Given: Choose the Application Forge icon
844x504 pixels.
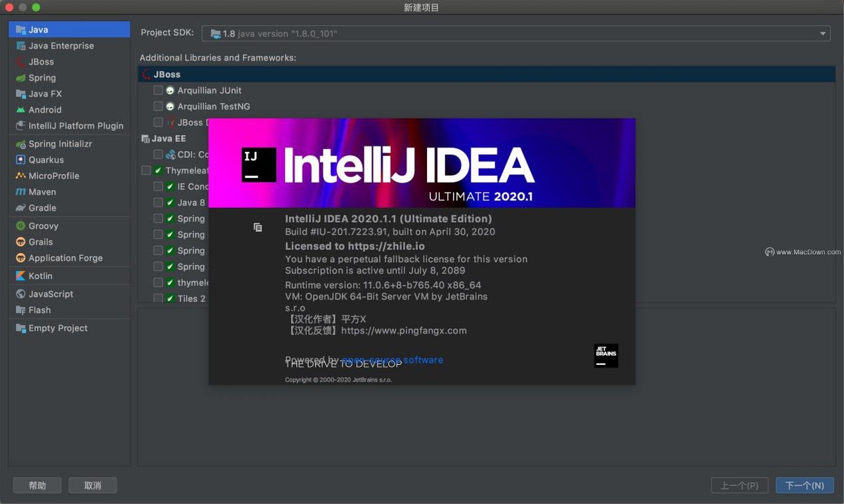Looking at the screenshot, I should click(x=21, y=258).
